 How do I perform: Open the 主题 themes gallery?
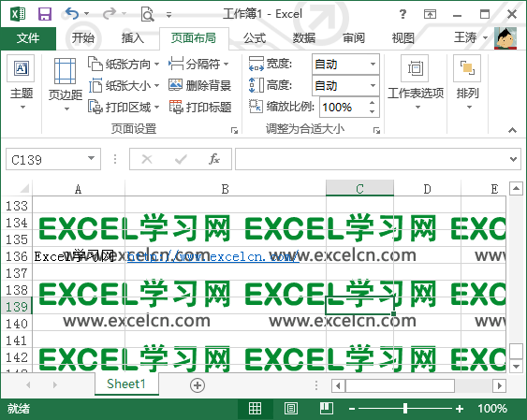tap(22, 83)
